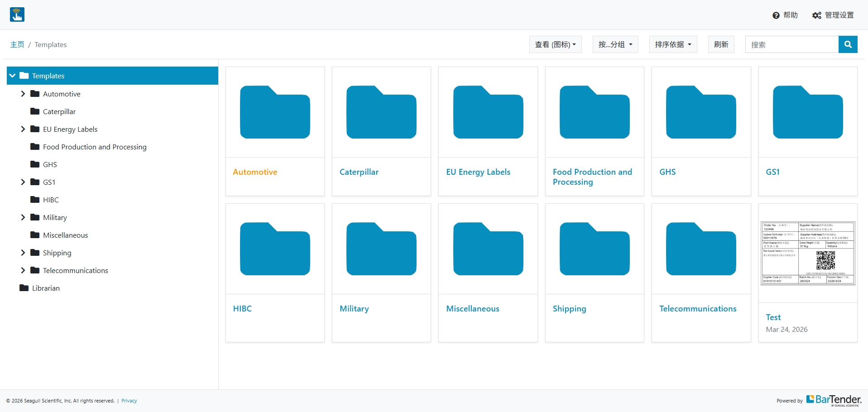Image resolution: width=868 pixels, height=412 pixels.
Task: Select Librarian in the folder tree
Action: click(46, 288)
